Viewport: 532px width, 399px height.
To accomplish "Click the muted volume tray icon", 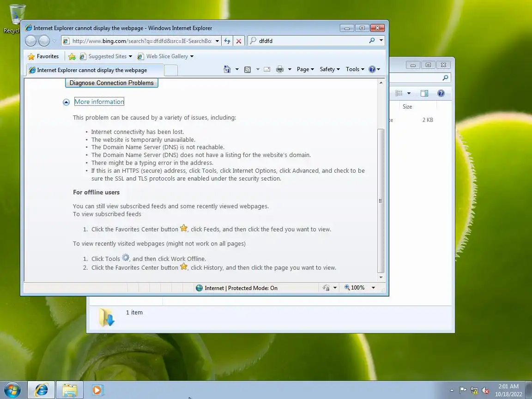I will click(x=485, y=391).
